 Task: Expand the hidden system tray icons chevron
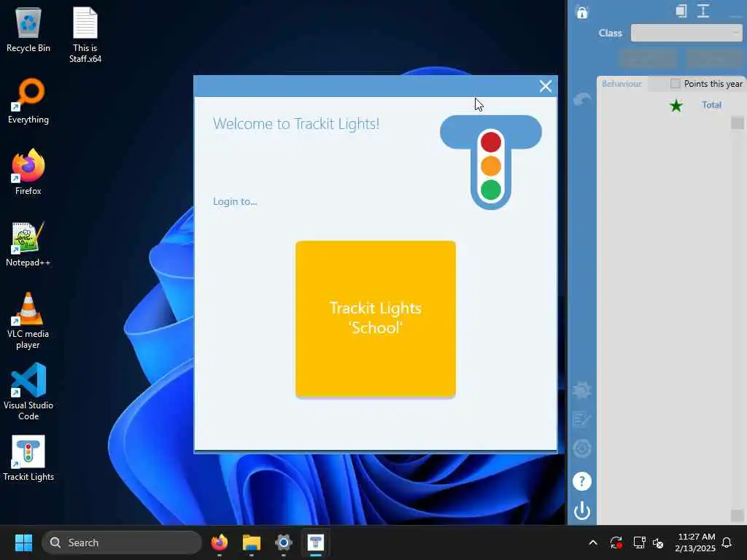[x=593, y=542]
